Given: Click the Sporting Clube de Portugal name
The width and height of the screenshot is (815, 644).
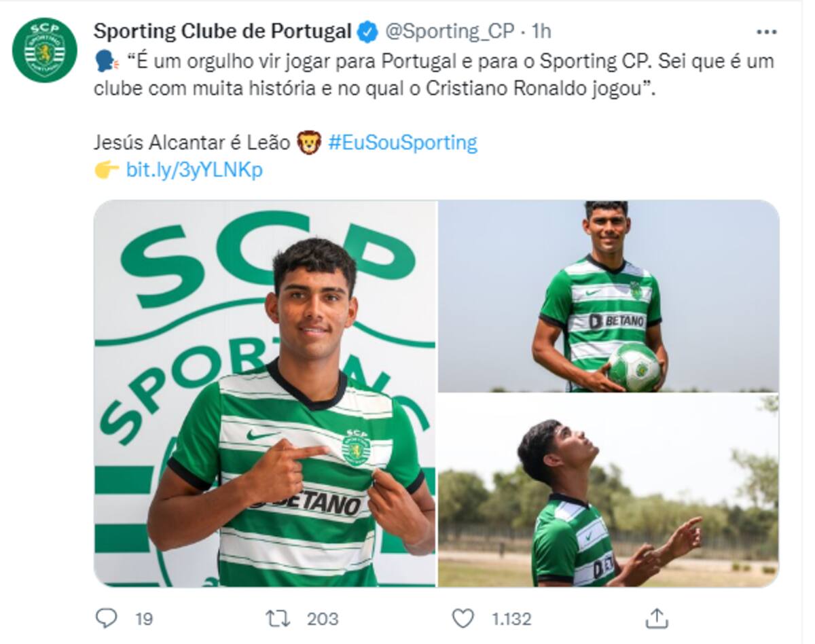Looking at the screenshot, I should click(x=223, y=31).
